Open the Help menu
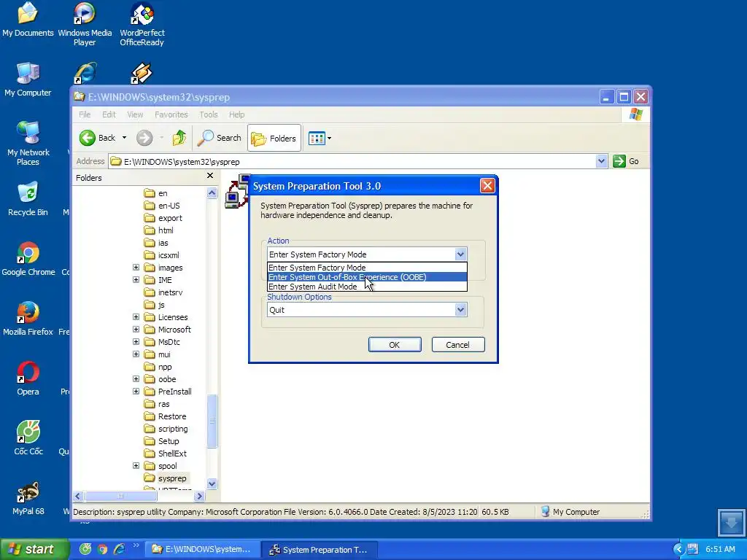 tap(236, 114)
